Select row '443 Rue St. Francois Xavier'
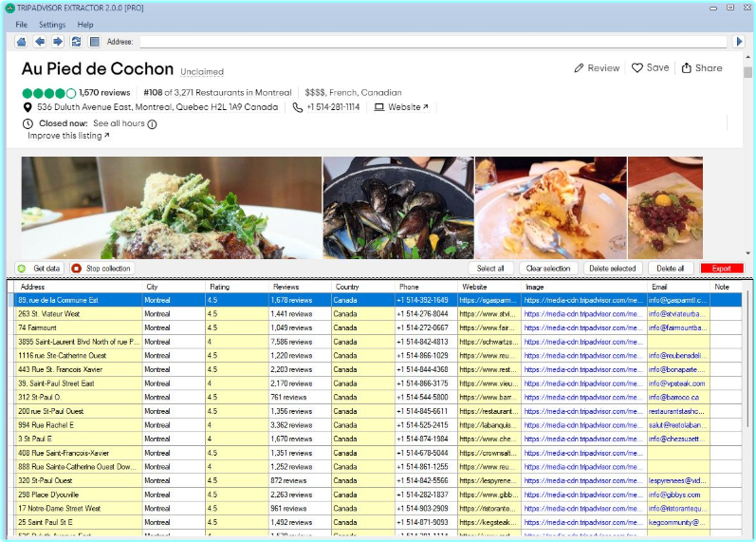The width and height of the screenshot is (756, 542). click(x=378, y=369)
